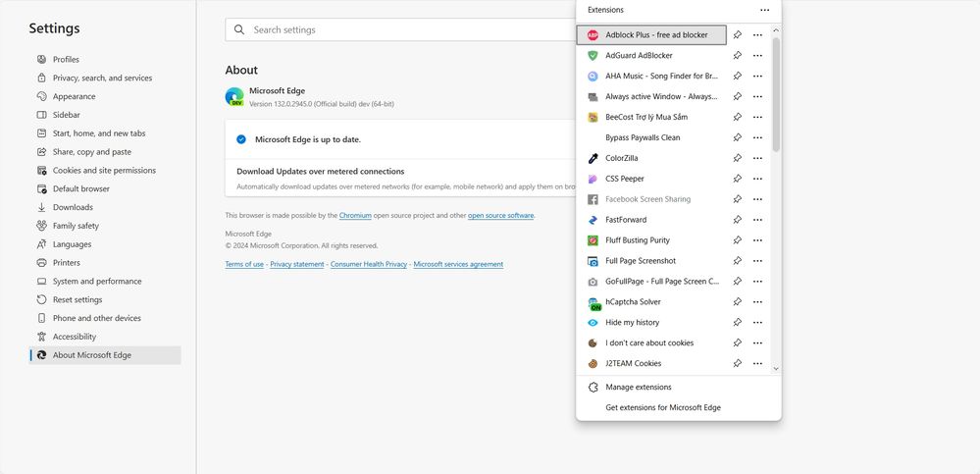Screen dimensions: 980x474
Task: Pin BeeCost Trợ lý Mua Sắm extension
Action: [738, 117]
